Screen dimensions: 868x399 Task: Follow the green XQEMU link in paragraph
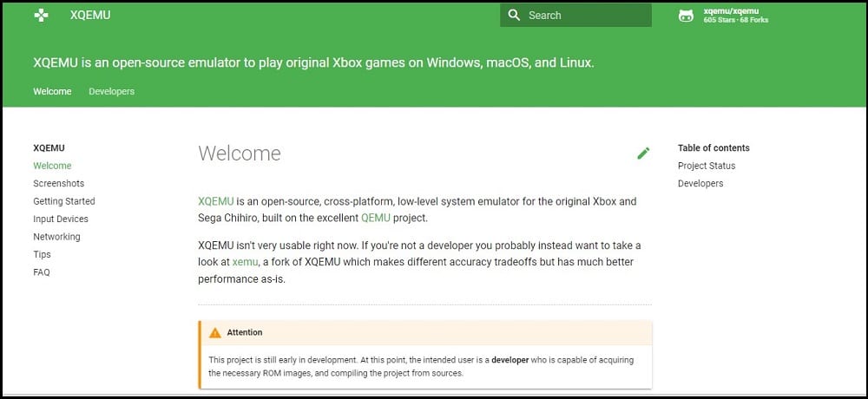coord(216,201)
